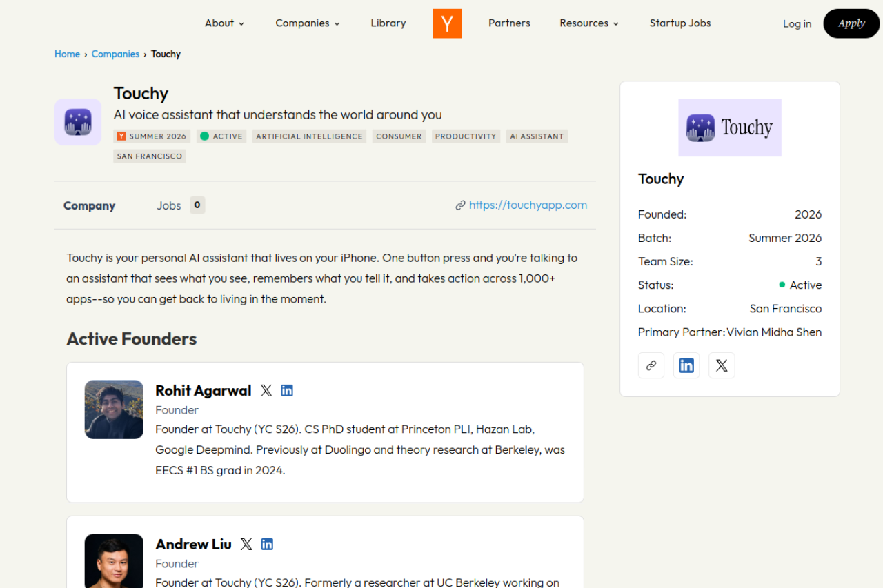Click the Andrew Liu founder name
Viewport: 883px width, 588px height.
(x=194, y=545)
